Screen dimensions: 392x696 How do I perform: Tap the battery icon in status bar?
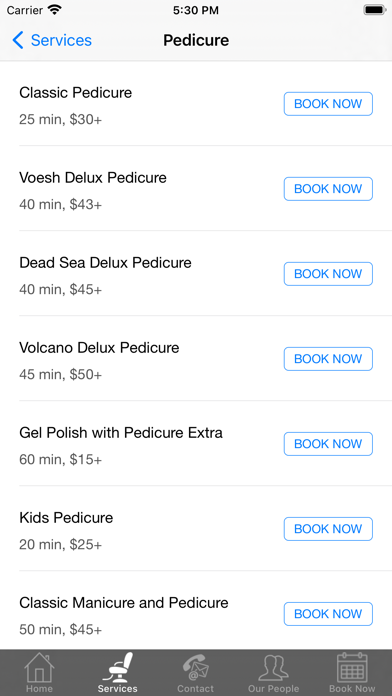pos(375,10)
